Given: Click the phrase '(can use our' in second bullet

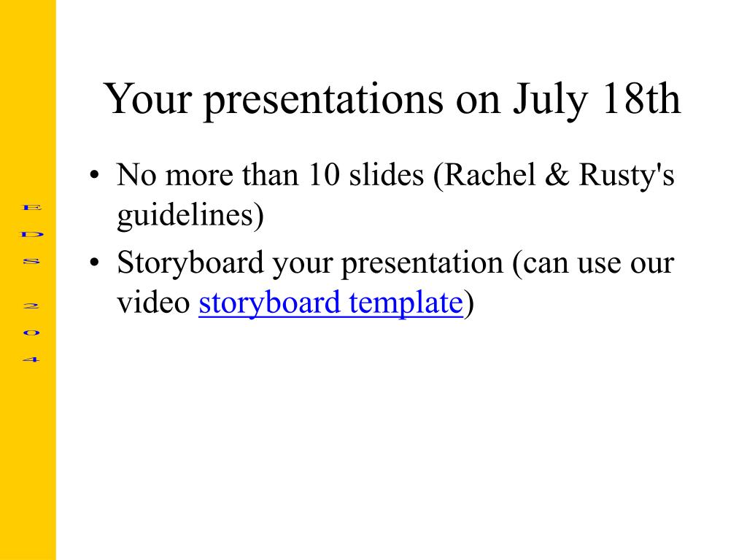Looking at the screenshot, I should [593, 262].
